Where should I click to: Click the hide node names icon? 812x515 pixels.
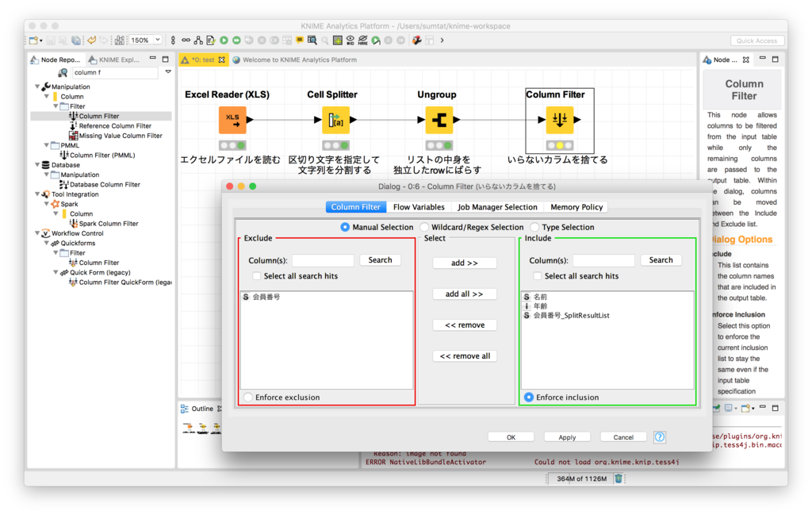point(363,40)
